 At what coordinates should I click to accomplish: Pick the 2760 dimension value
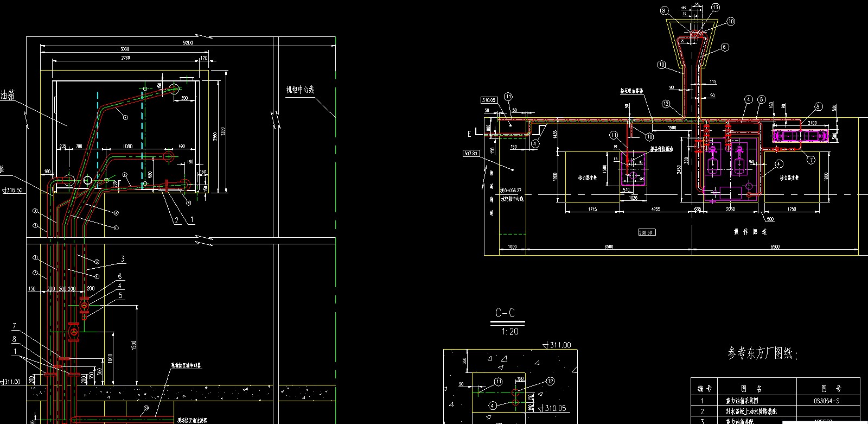[x=125, y=58]
